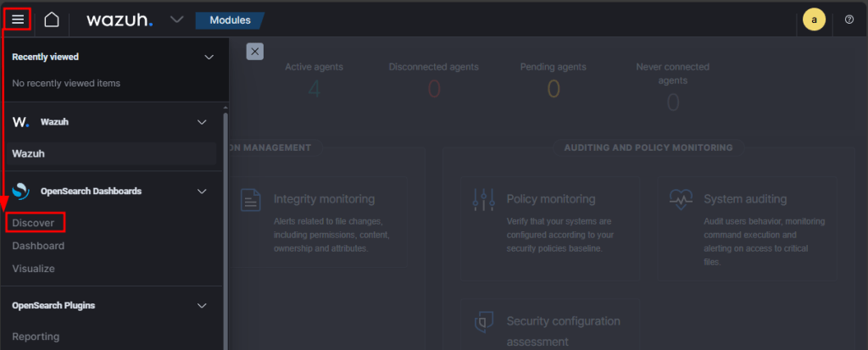Click the System auditing heartbeat icon
The image size is (868, 350).
tap(681, 200)
